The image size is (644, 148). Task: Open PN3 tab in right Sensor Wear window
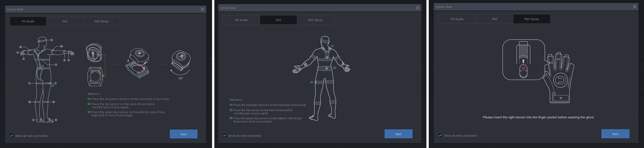tap(494, 19)
